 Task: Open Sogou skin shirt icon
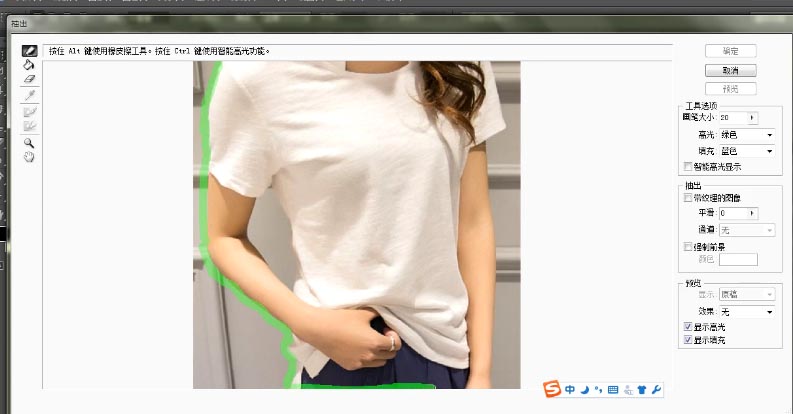point(641,389)
